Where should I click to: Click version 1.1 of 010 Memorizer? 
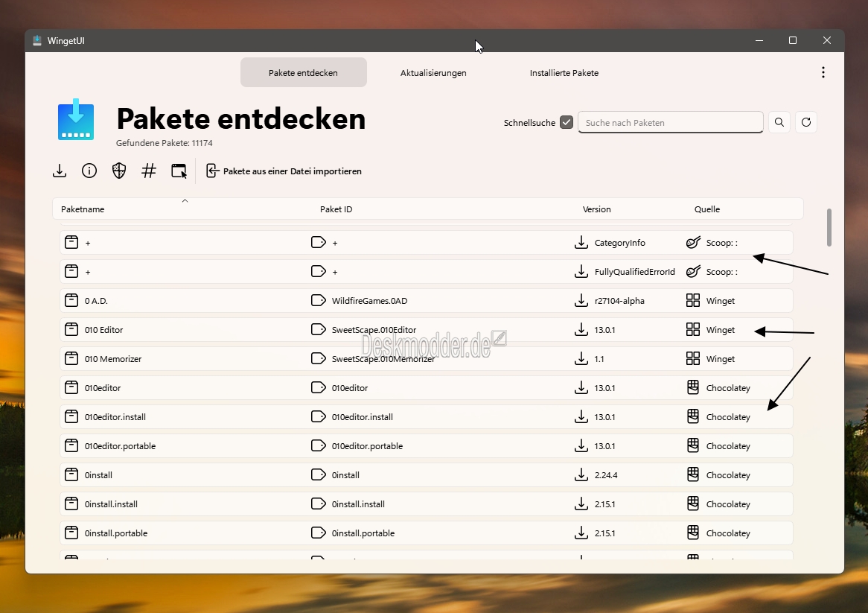point(599,359)
